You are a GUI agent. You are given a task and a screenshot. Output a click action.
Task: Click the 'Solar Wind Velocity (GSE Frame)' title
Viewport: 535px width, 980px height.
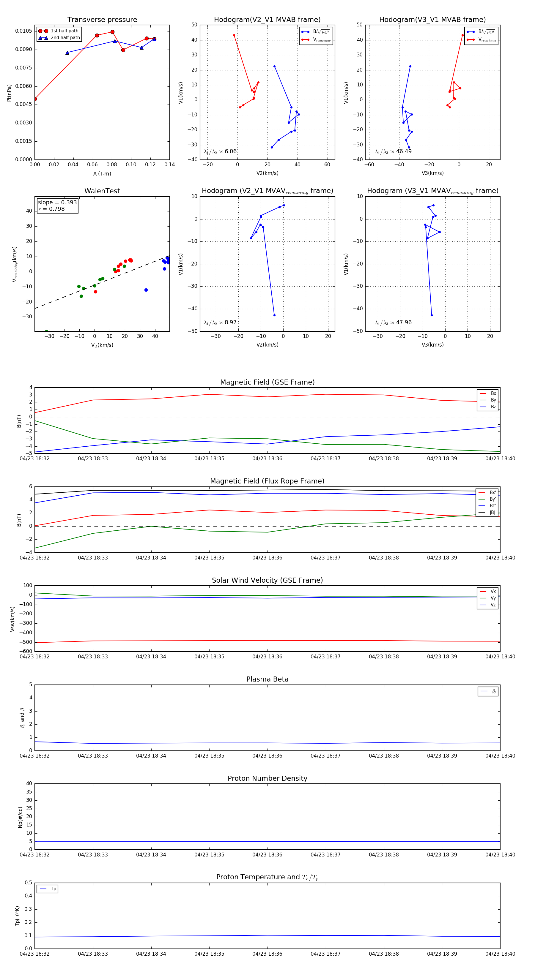coord(267,580)
